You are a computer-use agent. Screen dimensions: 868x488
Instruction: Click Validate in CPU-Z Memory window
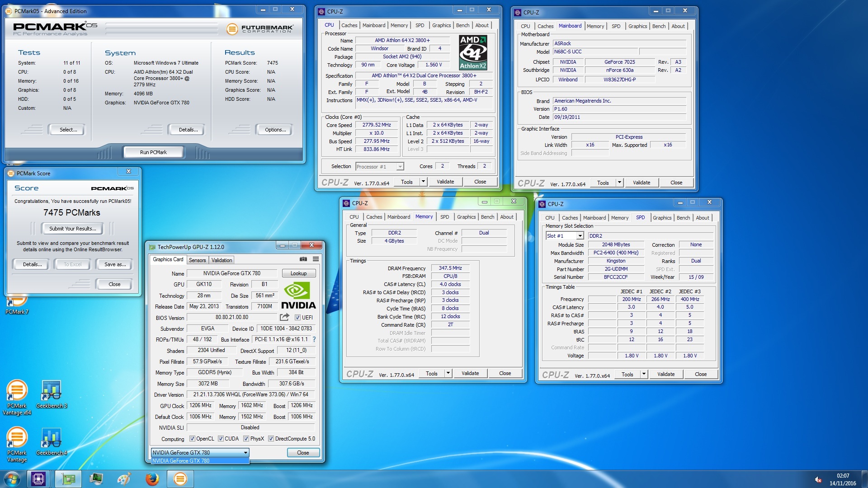470,373
